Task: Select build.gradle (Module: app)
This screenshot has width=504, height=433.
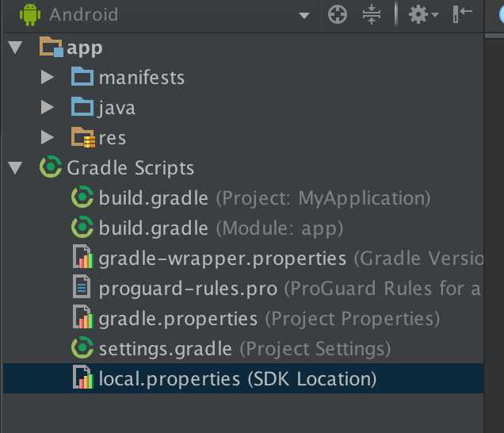Action: [x=221, y=228]
